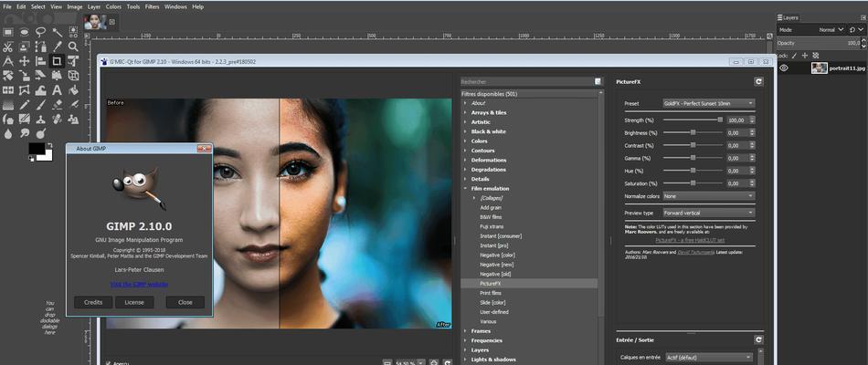Open the Preview type dropdown
Viewport: 868px width, 365px height.
(709, 213)
